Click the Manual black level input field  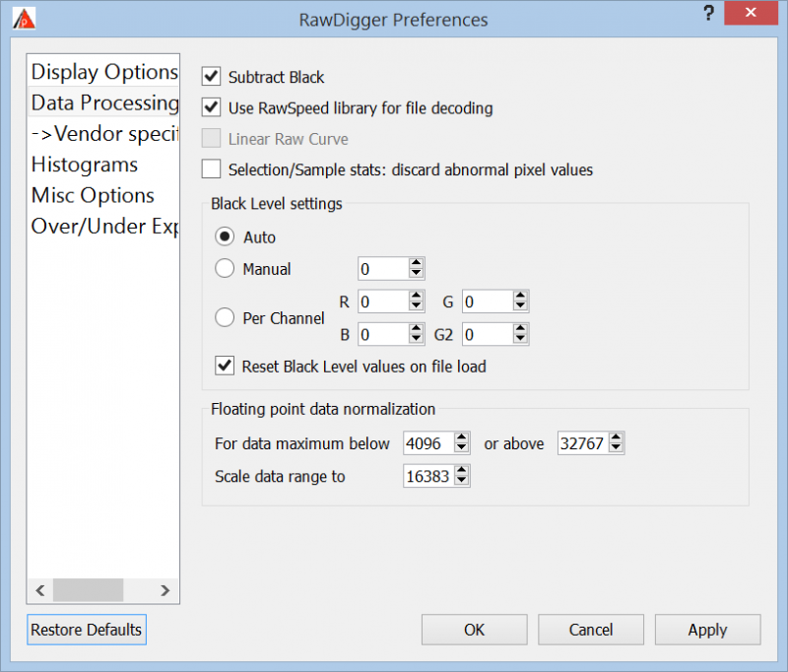pyautogui.click(x=383, y=269)
